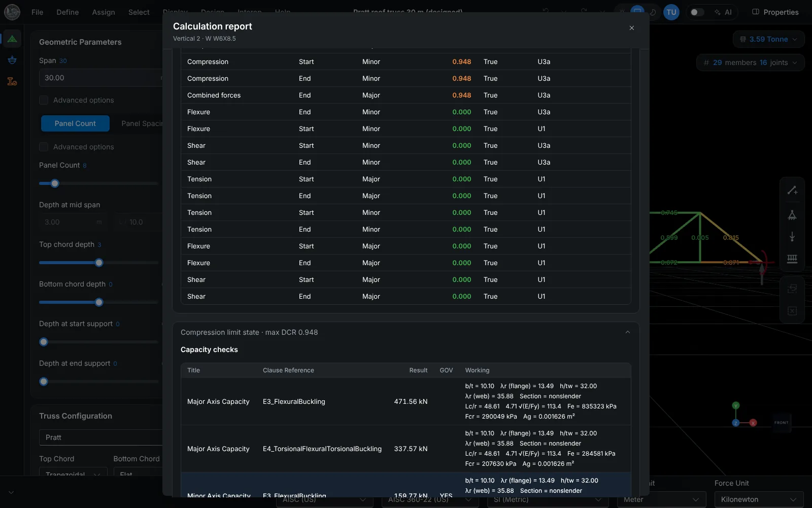Click the Span value input field
The height and width of the screenshot is (508, 812).
point(100,78)
